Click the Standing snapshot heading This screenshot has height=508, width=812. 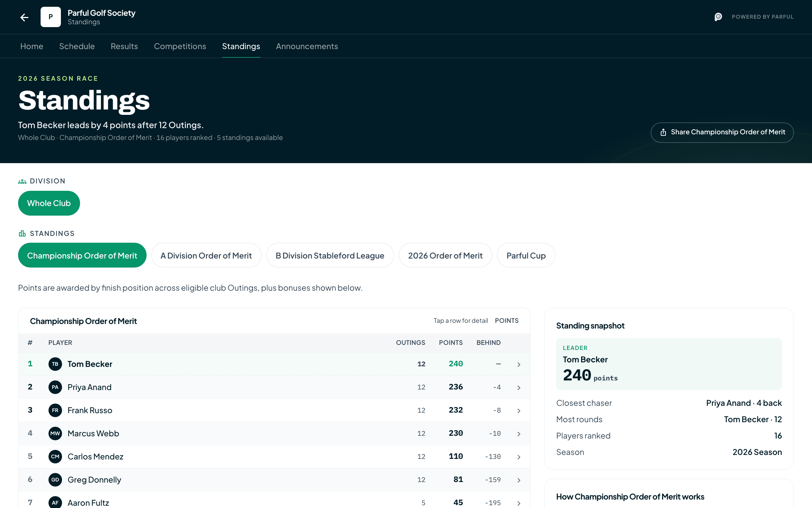point(590,326)
